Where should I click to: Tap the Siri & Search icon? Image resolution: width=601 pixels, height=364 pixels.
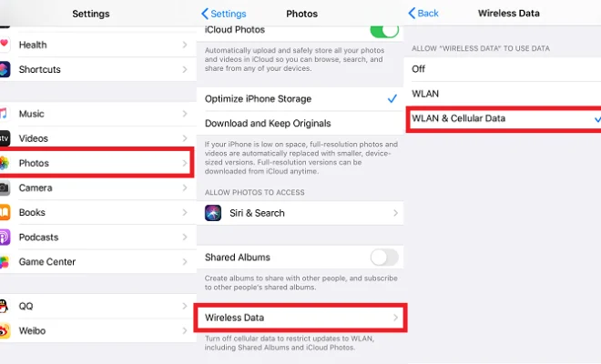coord(213,213)
